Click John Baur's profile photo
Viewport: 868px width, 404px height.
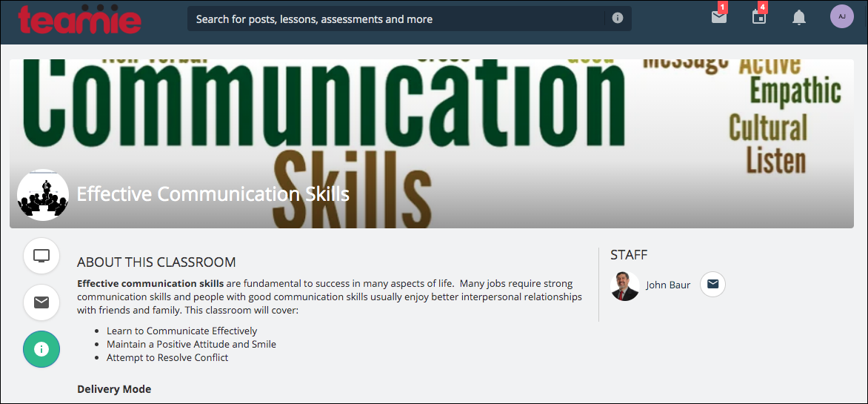click(624, 286)
